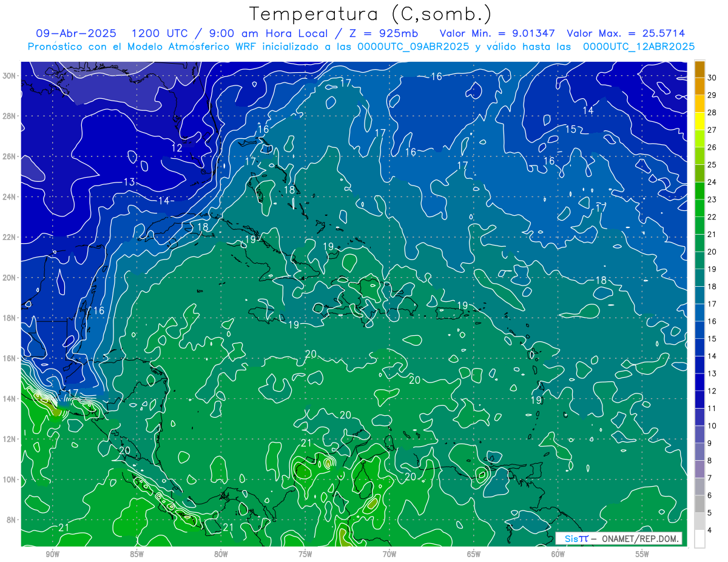Click white colorbar swatch below 4
This screenshot has width=728, height=562.
(x=699, y=539)
